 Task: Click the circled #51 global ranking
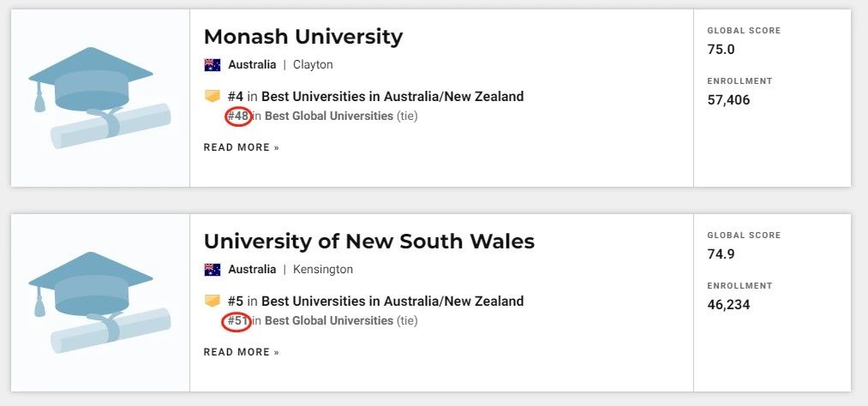tap(237, 321)
